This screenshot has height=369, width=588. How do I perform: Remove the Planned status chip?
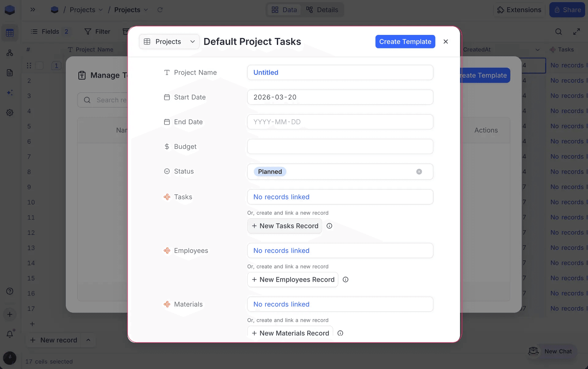pos(419,171)
